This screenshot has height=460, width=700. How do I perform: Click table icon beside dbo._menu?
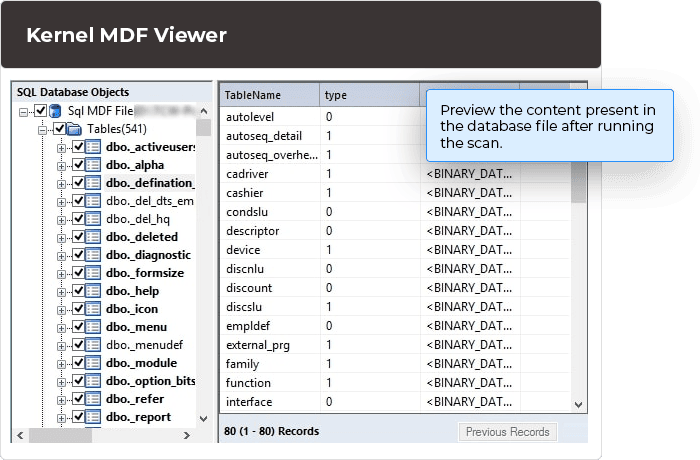93,327
